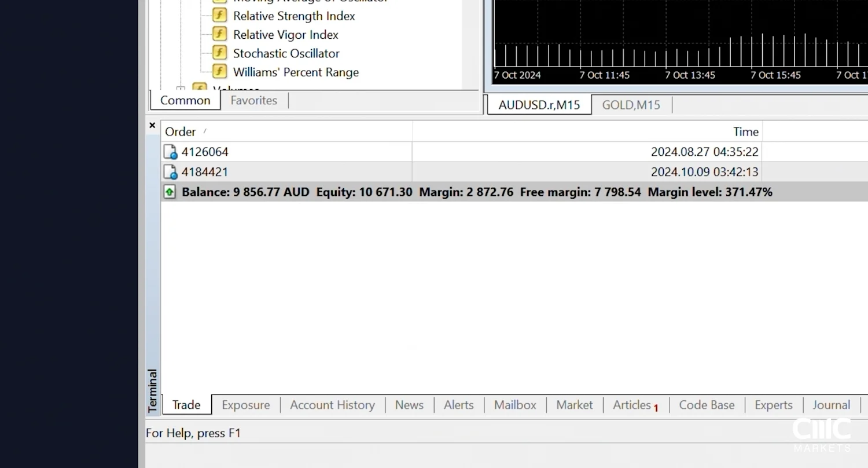Click the Relative Vigor Index indicator icon

219,34
